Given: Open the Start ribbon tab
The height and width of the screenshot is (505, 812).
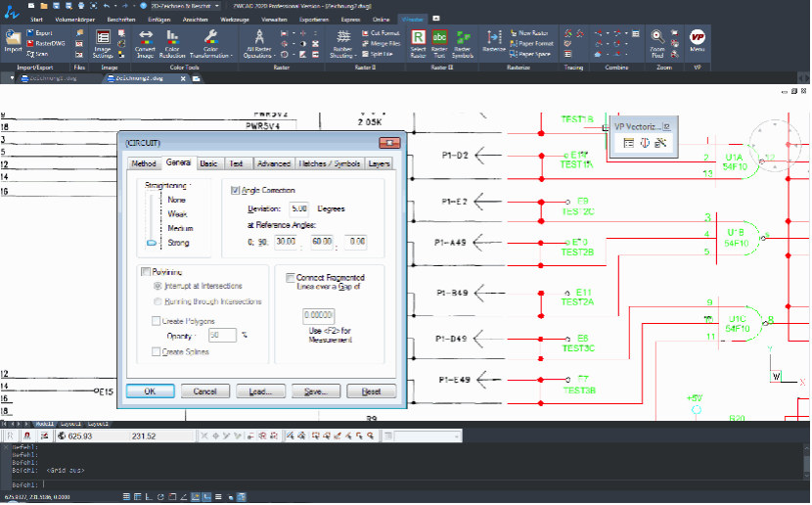Looking at the screenshot, I should pyautogui.click(x=36, y=20).
